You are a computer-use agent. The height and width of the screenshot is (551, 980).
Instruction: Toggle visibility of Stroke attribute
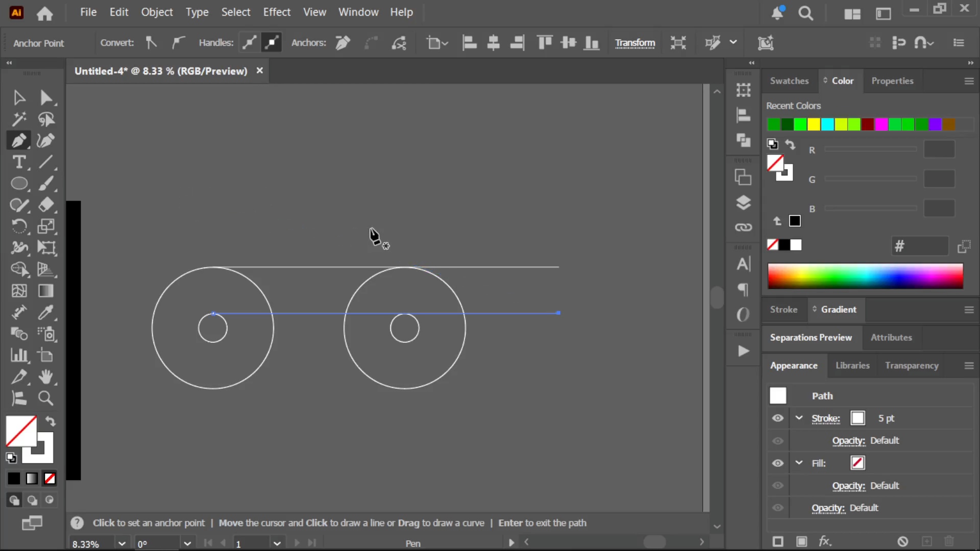coord(777,418)
